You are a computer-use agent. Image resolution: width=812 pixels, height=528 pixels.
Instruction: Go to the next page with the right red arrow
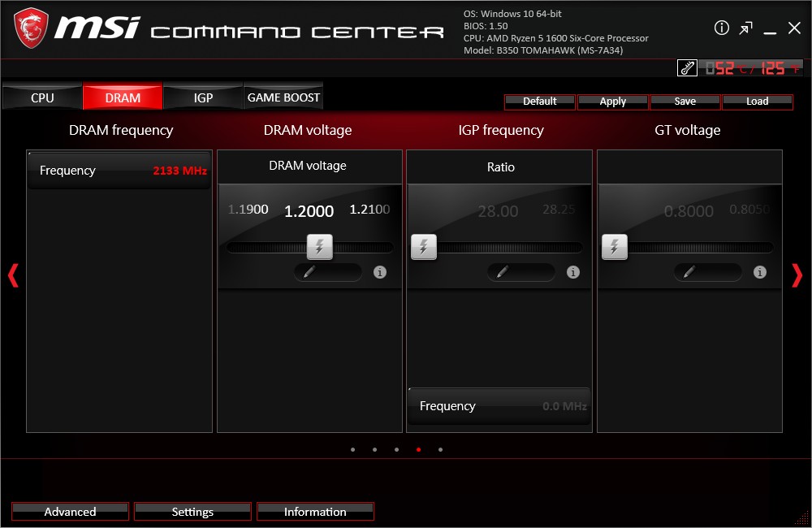(x=797, y=275)
